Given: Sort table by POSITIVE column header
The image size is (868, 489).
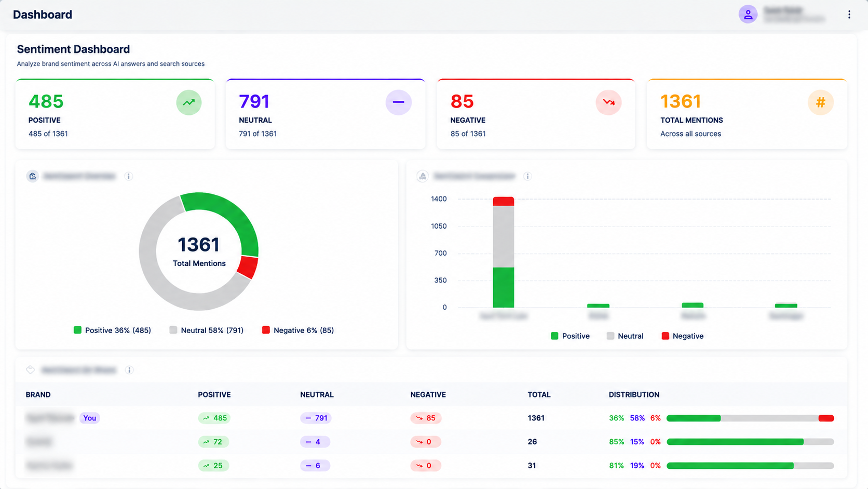Looking at the screenshot, I should (214, 394).
